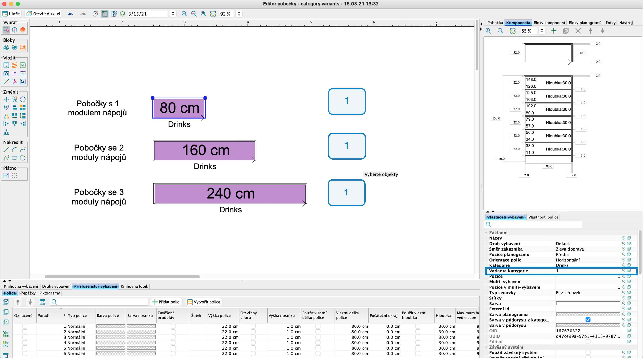Insert a text label with the Ab icon
The image size is (644, 359).
pyautogui.click(x=23, y=65)
